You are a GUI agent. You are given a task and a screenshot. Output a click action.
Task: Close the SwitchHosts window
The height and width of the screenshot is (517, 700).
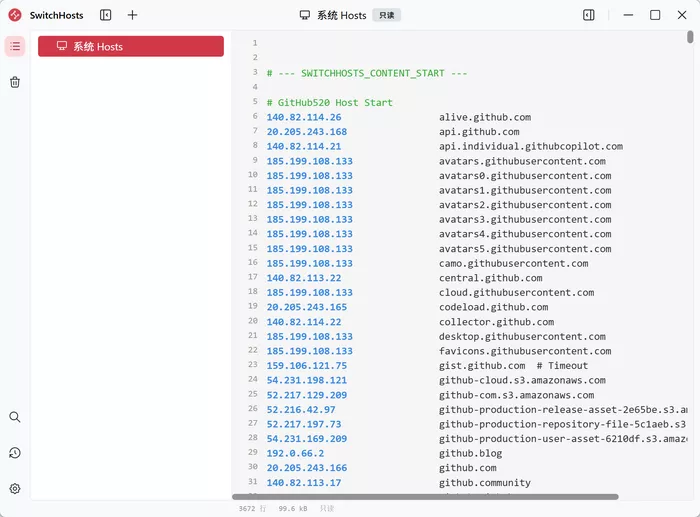682,15
